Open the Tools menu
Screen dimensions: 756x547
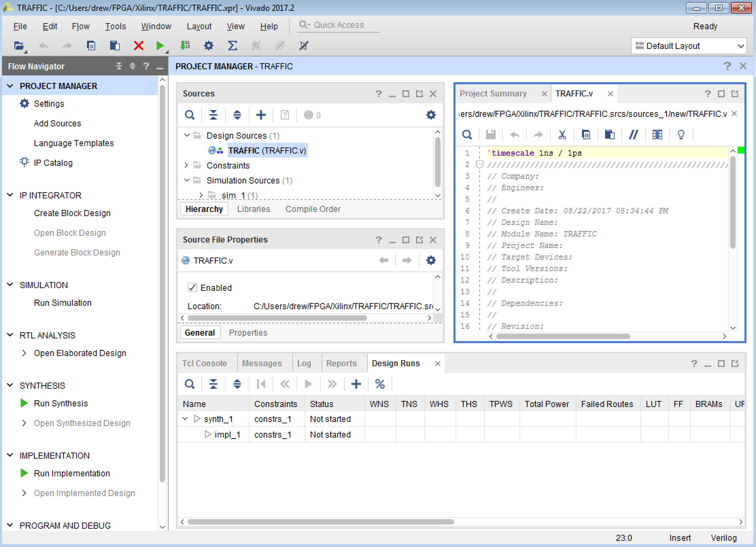pos(115,26)
